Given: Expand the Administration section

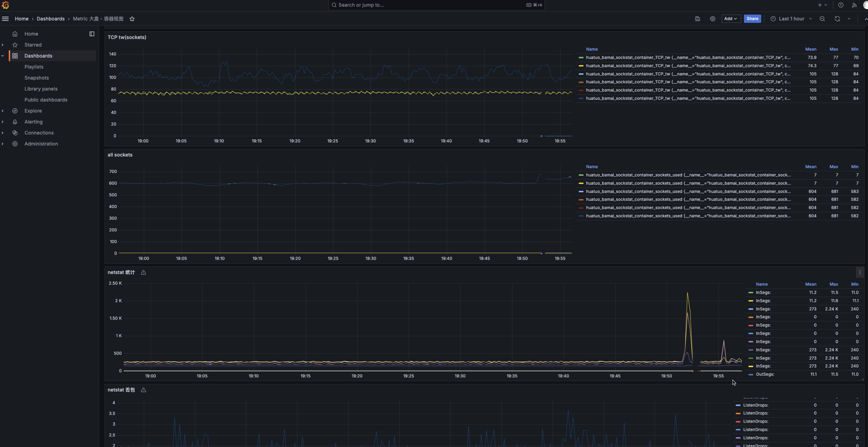Looking at the screenshot, I should click(3, 144).
